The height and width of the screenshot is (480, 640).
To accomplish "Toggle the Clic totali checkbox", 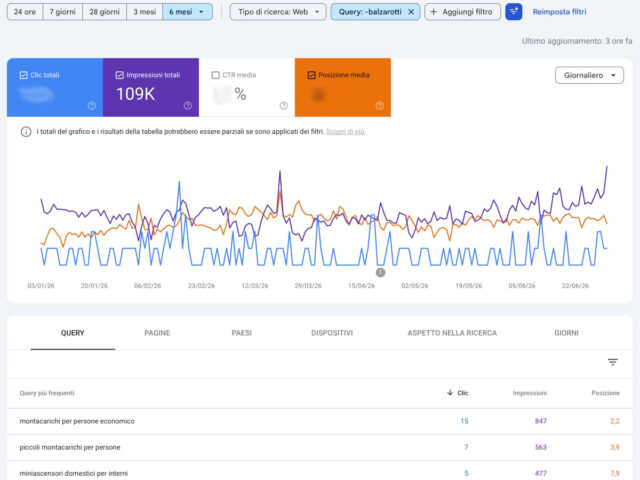I will point(23,75).
